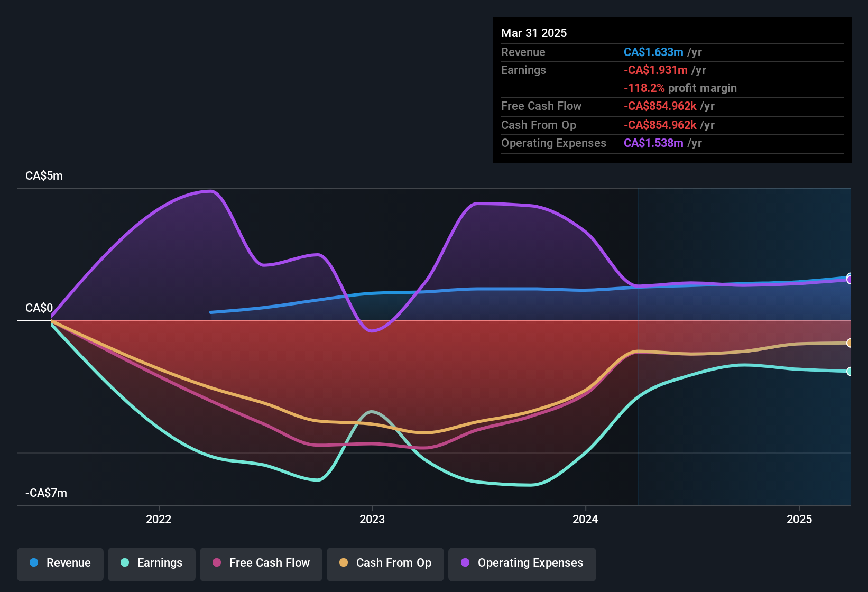Click the Mar 31 2025 tooltip date
The height and width of the screenshot is (592, 868).
click(534, 33)
